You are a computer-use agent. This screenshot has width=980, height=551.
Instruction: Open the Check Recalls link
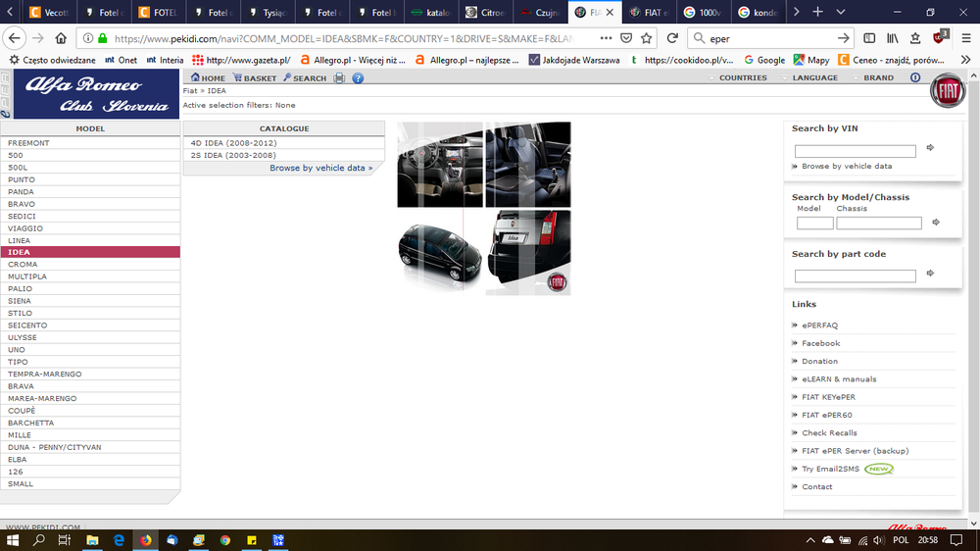pos(829,432)
